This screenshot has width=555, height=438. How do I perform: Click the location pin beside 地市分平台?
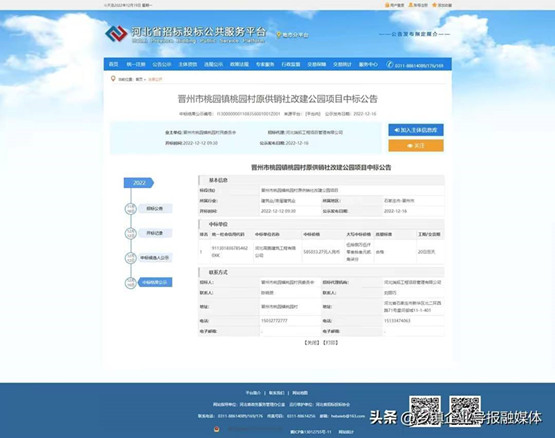point(279,35)
